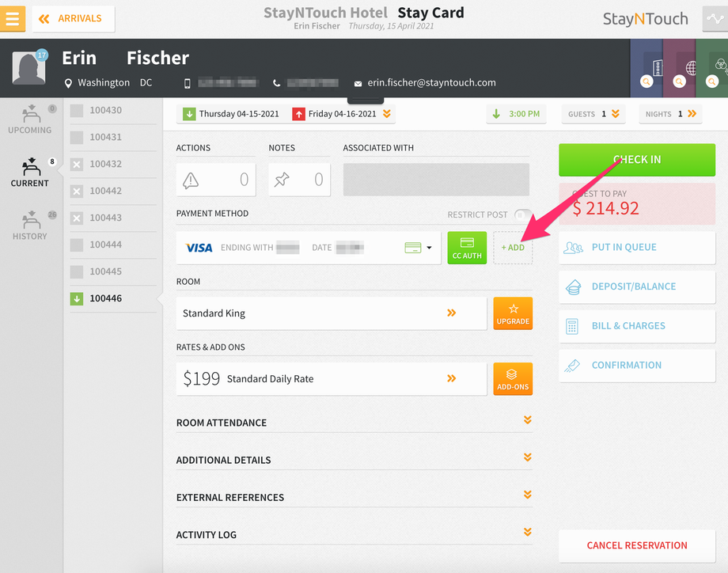Open the company card search tab

(x=646, y=68)
